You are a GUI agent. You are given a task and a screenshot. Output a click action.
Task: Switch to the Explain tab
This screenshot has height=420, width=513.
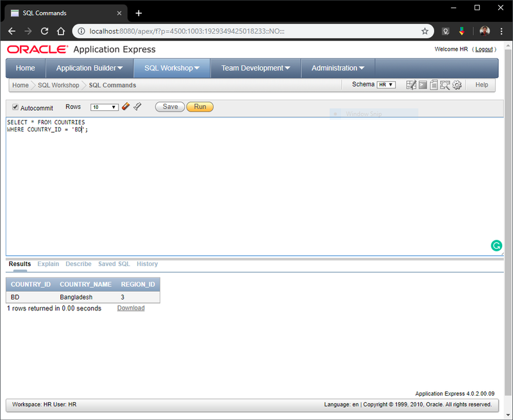[48, 264]
